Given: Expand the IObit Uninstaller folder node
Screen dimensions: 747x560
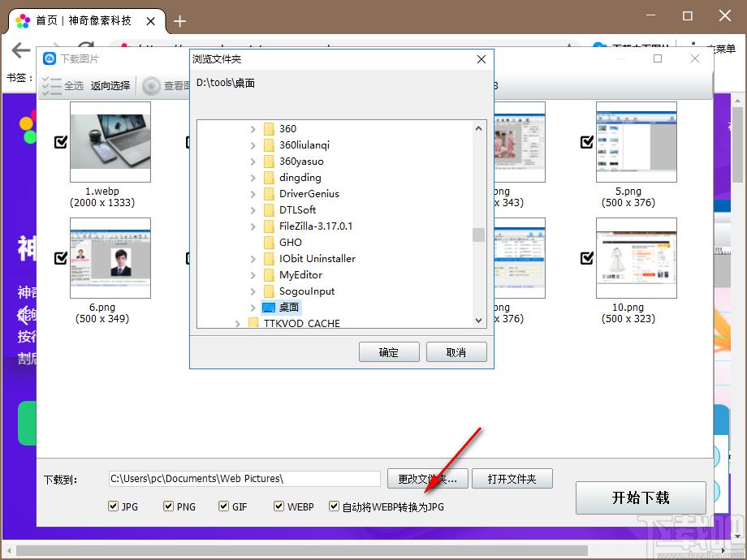Looking at the screenshot, I should pyautogui.click(x=253, y=259).
